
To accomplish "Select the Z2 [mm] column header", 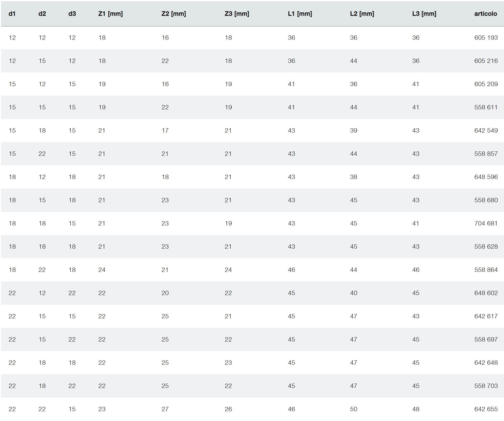I will point(174,14).
